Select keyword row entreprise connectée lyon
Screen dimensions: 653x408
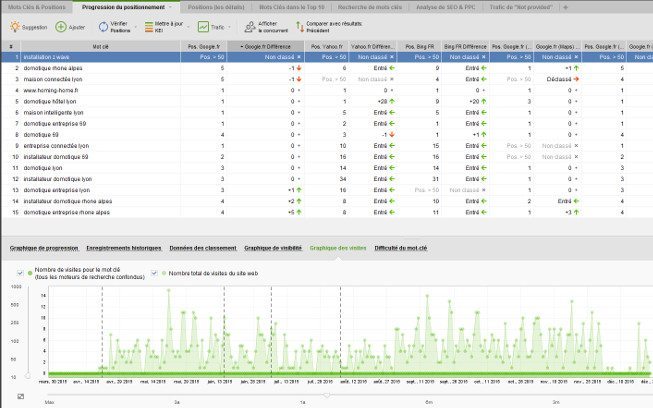[x=327, y=146]
